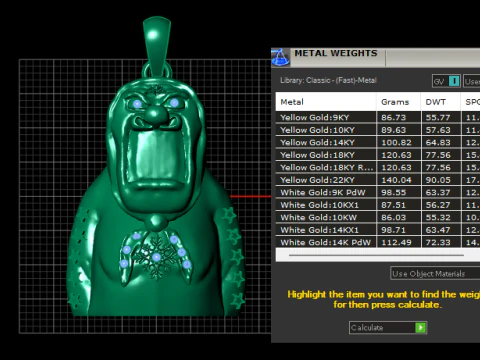This screenshot has height=360, width=480.
Task: Click Use Object Materials button
Action: tap(435, 274)
